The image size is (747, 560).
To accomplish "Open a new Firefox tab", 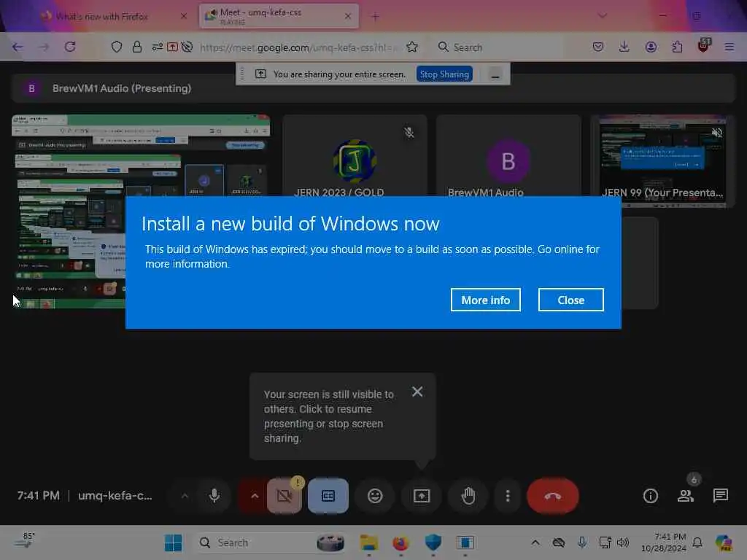I will pos(376,17).
